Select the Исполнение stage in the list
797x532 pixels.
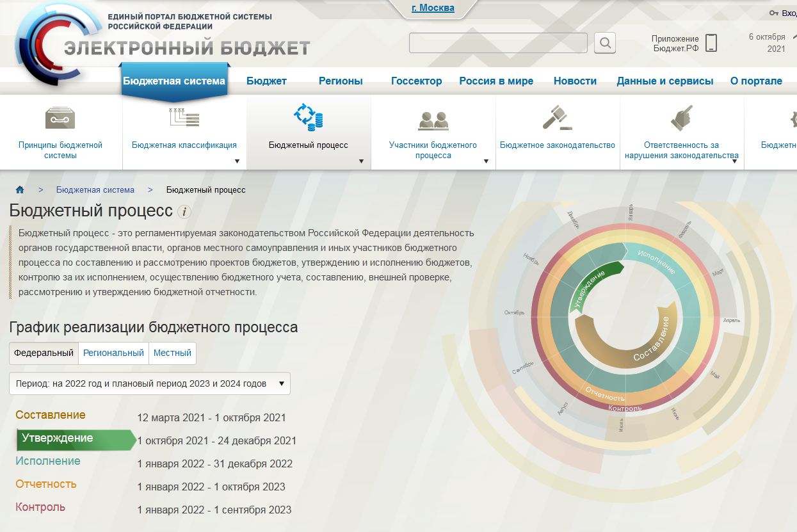[48, 461]
